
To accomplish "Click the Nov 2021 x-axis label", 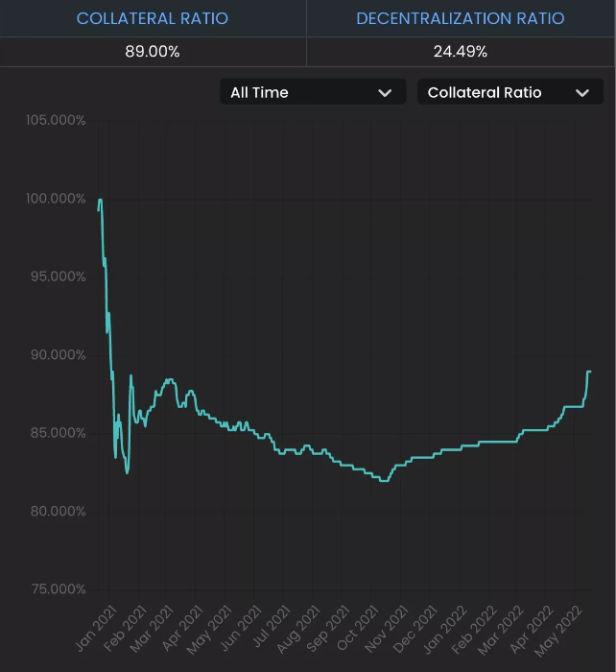I will 387,629.
